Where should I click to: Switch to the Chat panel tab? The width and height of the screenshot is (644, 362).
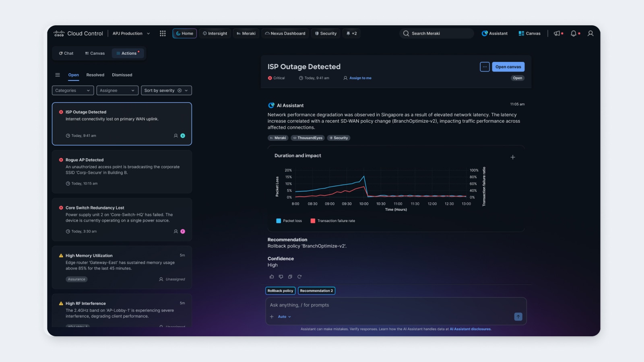(66, 53)
